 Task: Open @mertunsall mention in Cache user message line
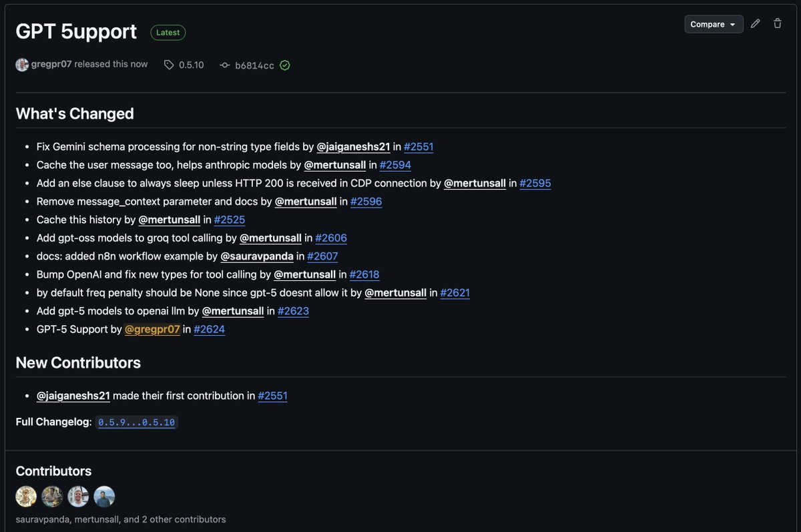335,165
